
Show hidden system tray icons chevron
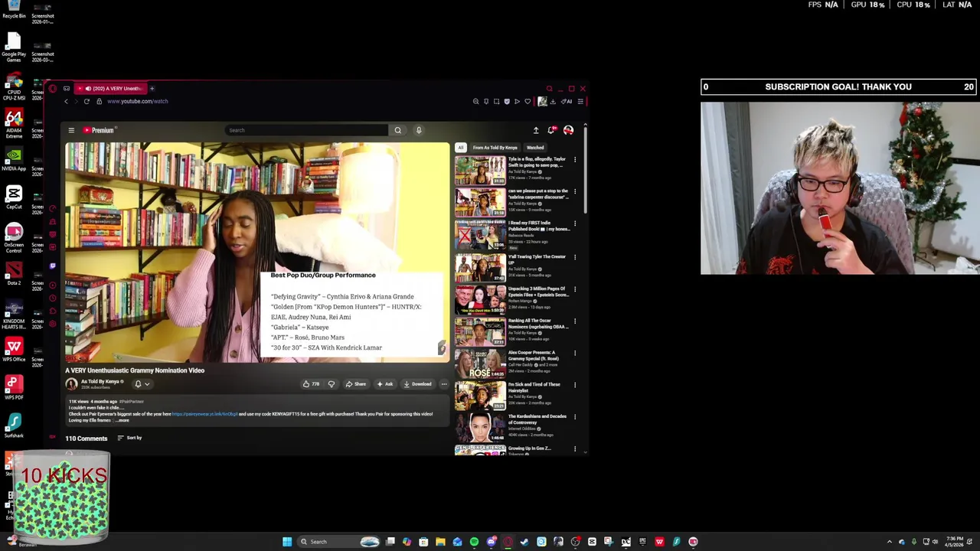tap(889, 542)
